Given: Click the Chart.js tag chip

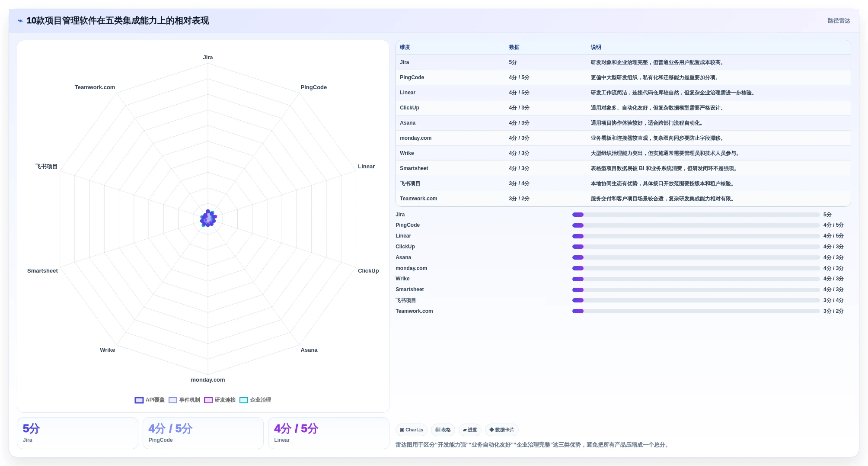Looking at the screenshot, I should click(x=412, y=430).
